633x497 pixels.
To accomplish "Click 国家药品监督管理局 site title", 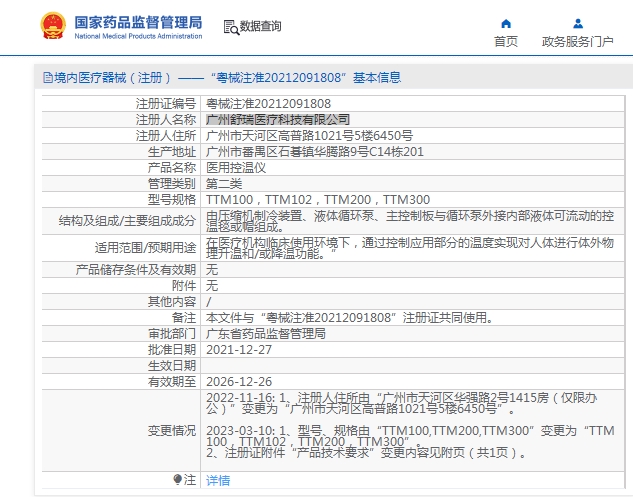I will point(138,22).
